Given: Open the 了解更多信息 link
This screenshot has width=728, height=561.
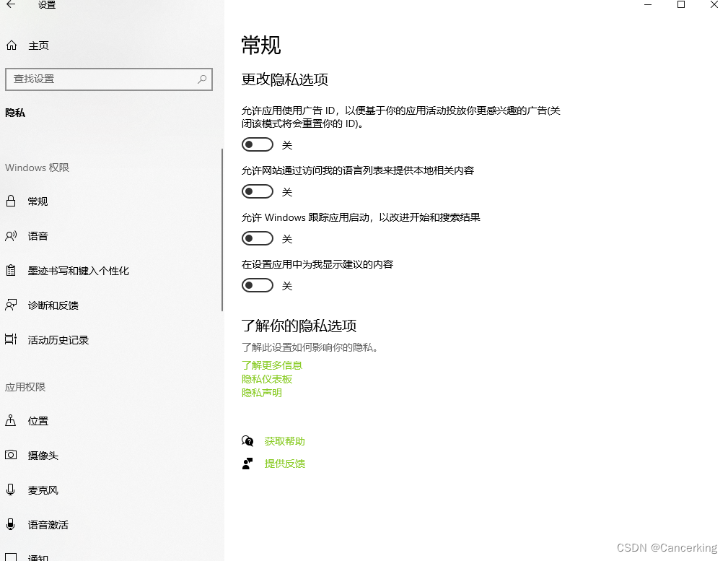Looking at the screenshot, I should click(x=271, y=365).
